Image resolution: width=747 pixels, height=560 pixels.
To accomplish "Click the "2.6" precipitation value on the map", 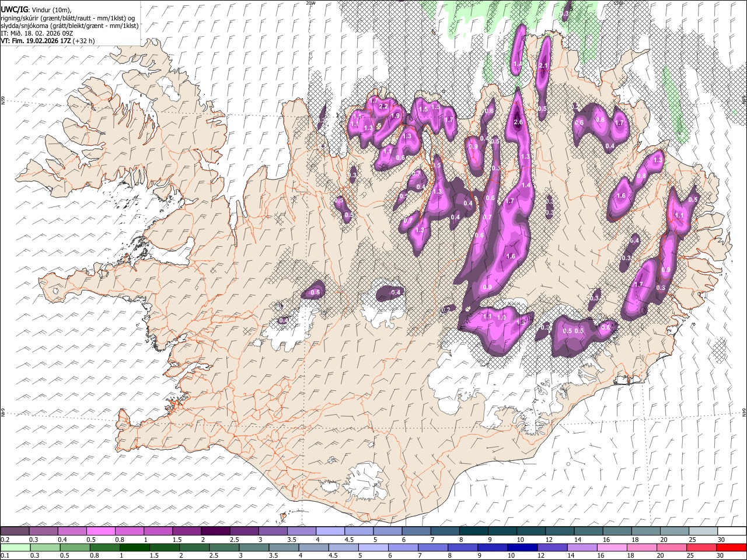I will click(518, 122).
